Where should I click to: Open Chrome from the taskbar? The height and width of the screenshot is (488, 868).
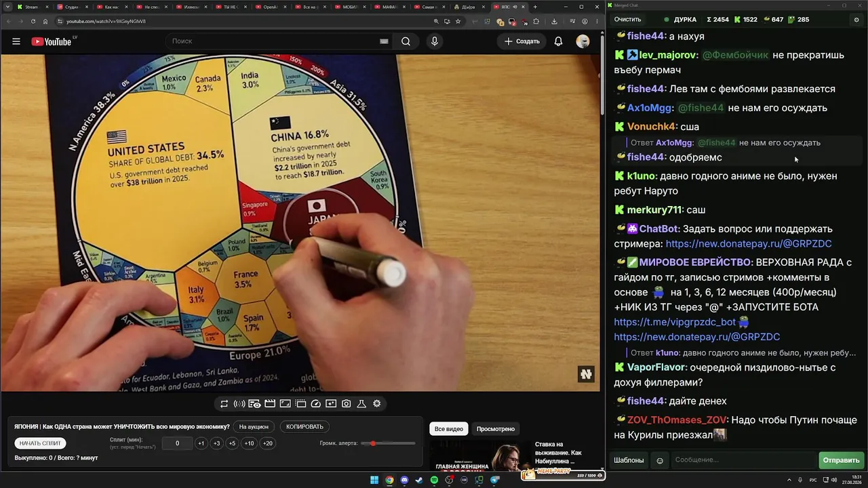click(389, 481)
